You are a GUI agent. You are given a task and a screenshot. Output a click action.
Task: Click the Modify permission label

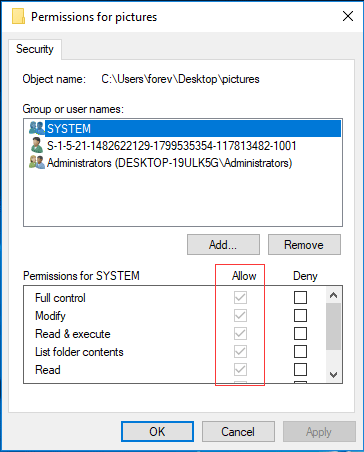point(50,316)
